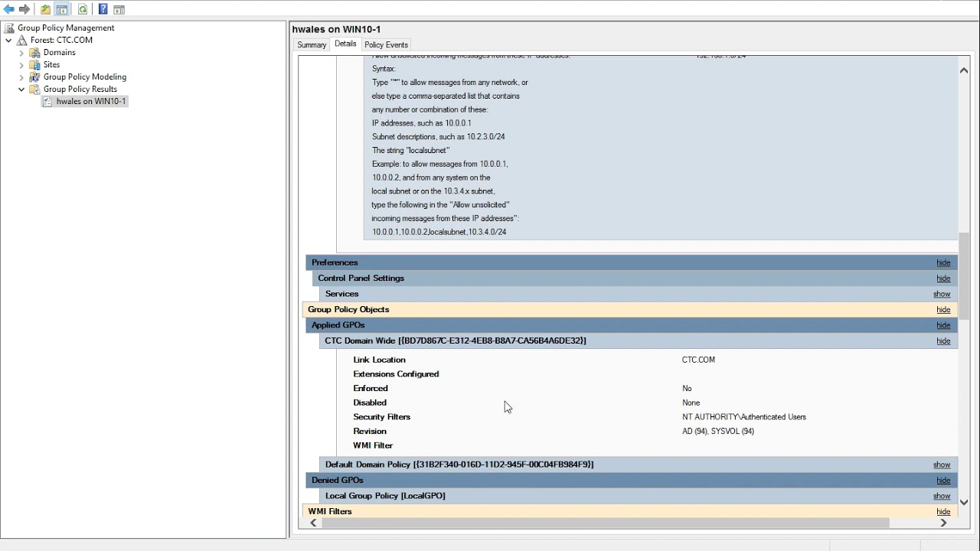980x551 pixels.
Task: Click the horizontal scrollbar left arrow
Action: click(x=313, y=523)
